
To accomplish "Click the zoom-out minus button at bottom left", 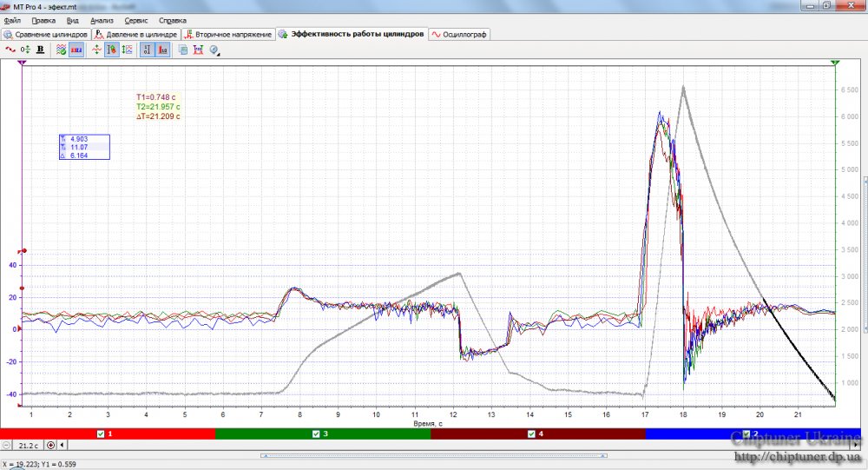I will 6,445.
